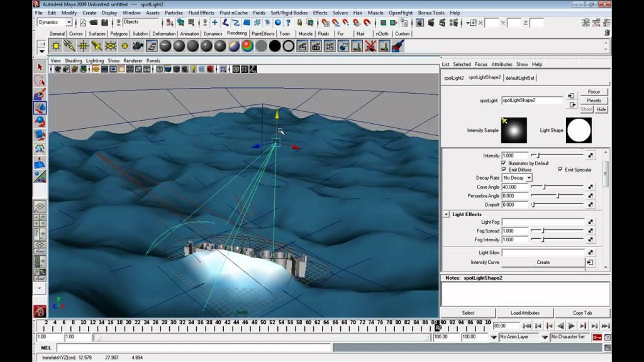Click the play forwards button

(x=571, y=326)
